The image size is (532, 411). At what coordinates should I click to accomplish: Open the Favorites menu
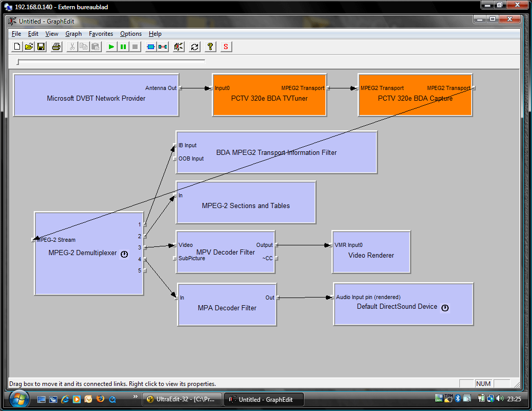(101, 34)
